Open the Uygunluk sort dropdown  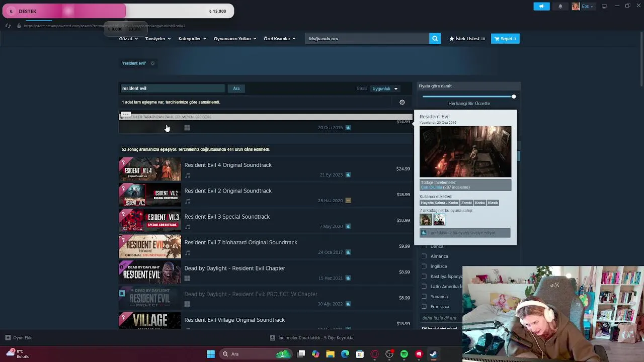click(385, 89)
